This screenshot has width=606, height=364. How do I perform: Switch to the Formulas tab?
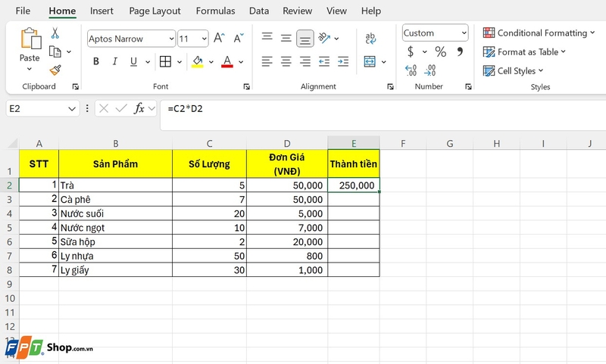(x=215, y=11)
